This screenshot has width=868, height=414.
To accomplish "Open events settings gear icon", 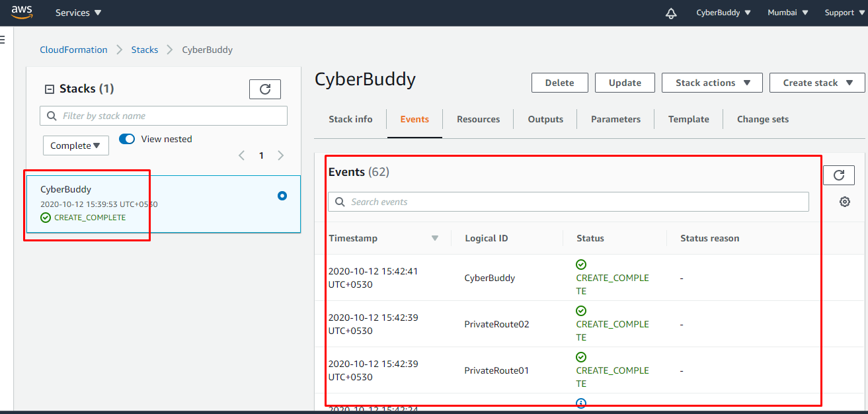I will [x=844, y=202].
